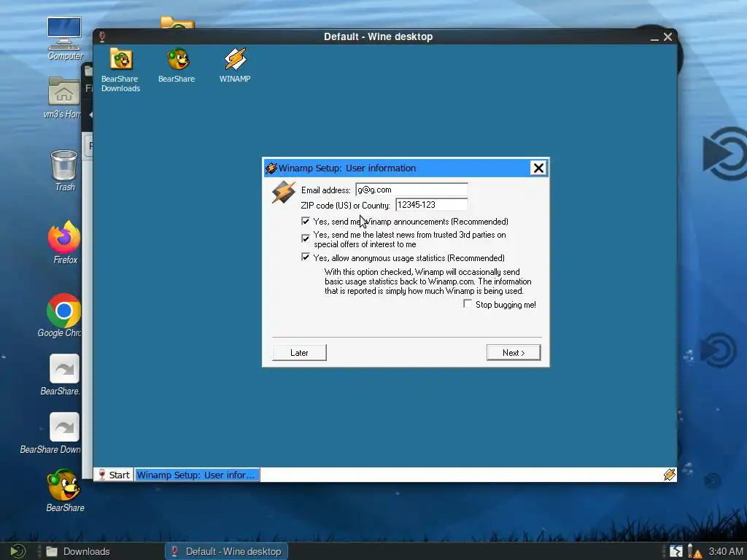Launch the BearShare icon in the Wine desktop
This screenshot has height=560, width=747.
coord(177,65)
